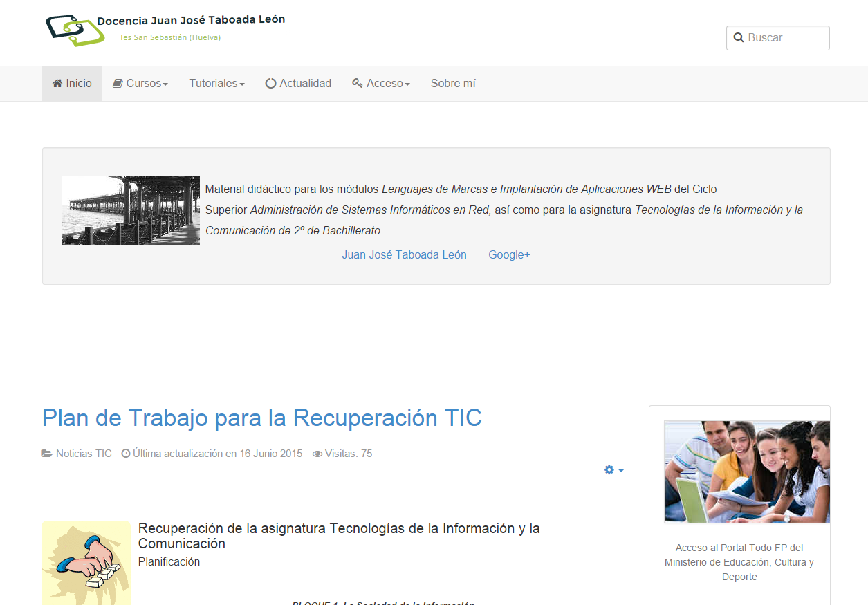Open the Acceso dropdown arrow
The height and width of the screenshot is (605, 868).
(407, 84)
